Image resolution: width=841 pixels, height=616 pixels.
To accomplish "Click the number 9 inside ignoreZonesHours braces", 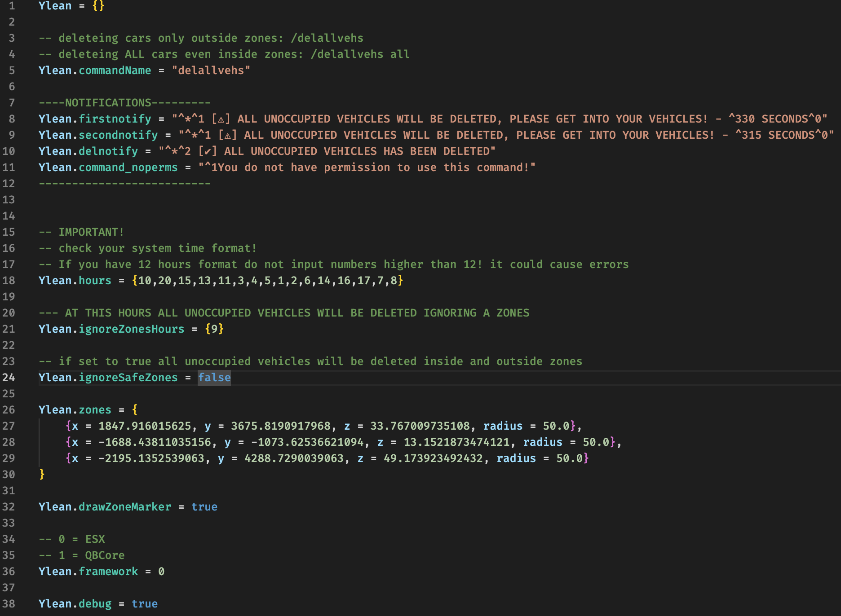I will point(214,329).
